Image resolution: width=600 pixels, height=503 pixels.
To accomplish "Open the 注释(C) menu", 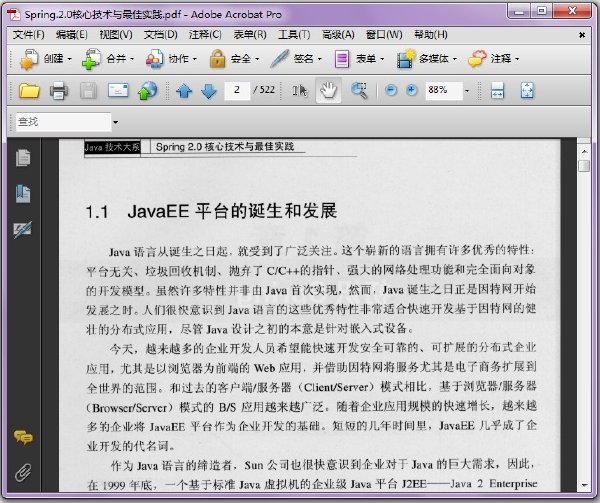I will [x=205, y=35].
